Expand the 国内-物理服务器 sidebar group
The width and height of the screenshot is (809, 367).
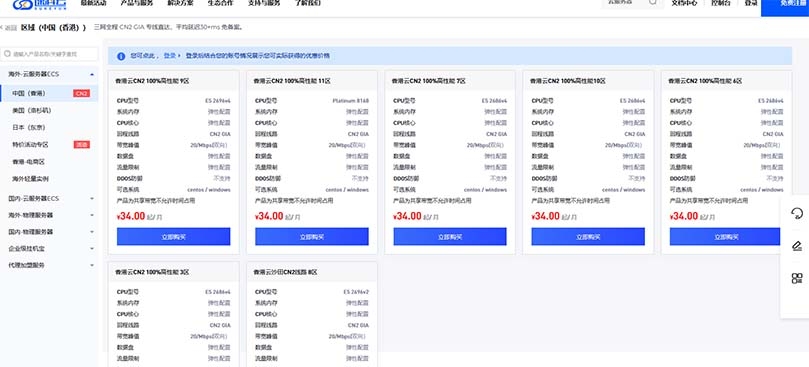coord(50,232)
